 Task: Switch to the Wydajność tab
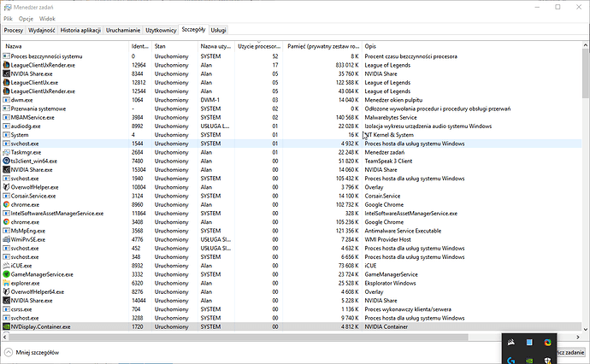(x=42, y=30)
